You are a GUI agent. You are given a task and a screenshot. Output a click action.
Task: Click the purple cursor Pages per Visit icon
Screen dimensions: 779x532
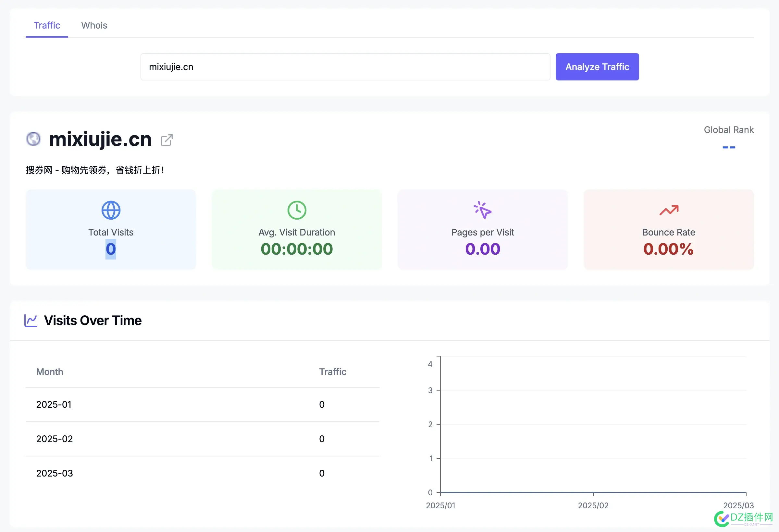[x=482, y=210]
